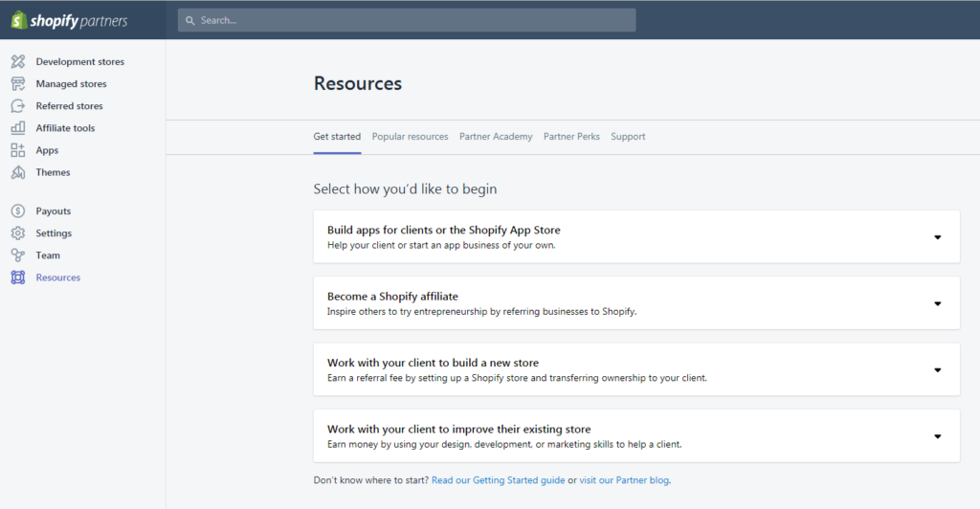Click the search magnifier icon

190,21
